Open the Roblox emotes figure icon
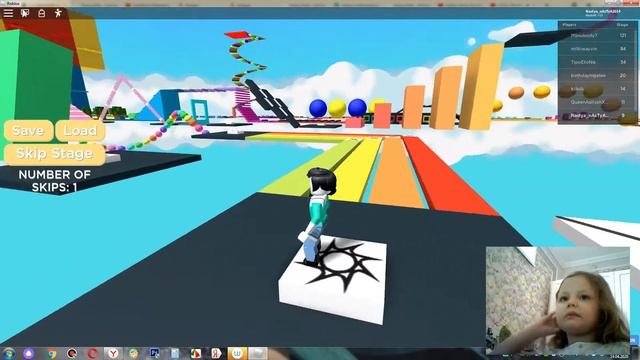 pos(58,13)
